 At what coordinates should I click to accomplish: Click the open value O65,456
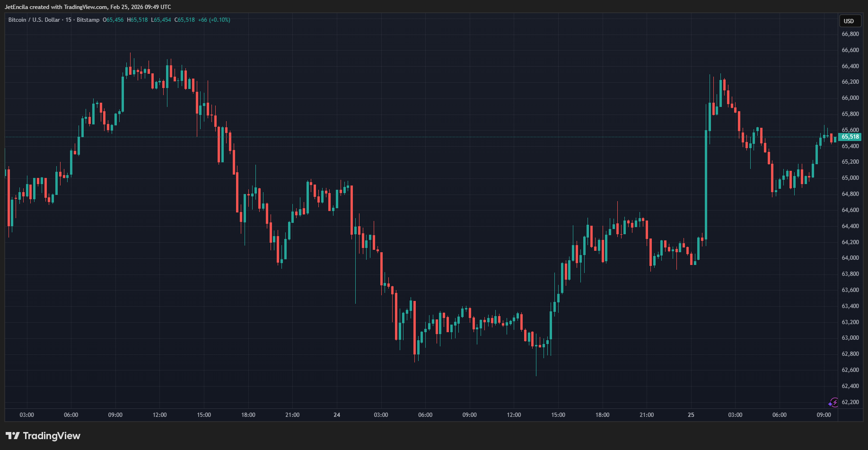113,20
